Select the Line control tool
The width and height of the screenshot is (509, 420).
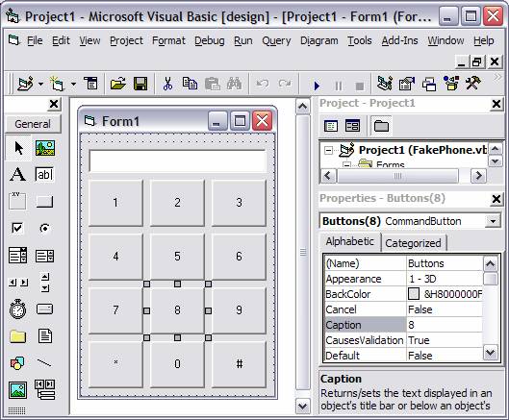point(44,363)
